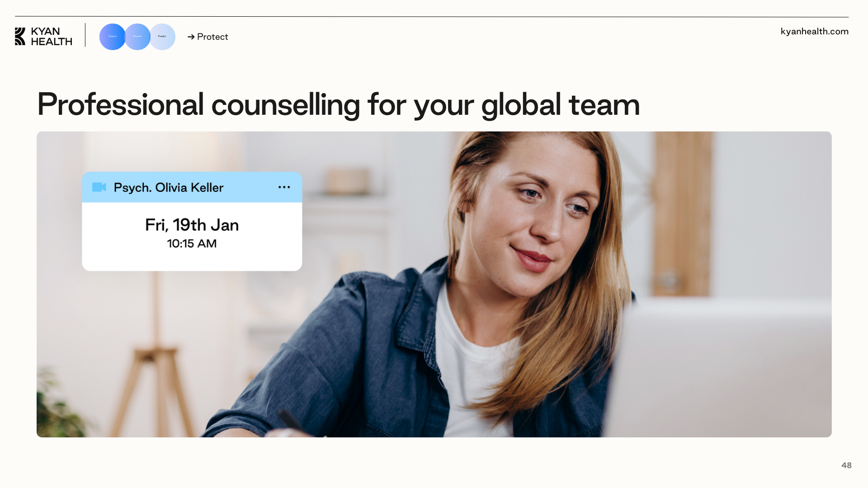This screenshot has height=488, width=868.
Task: Click the Protect section label
Action: click(x=212, y=37)
